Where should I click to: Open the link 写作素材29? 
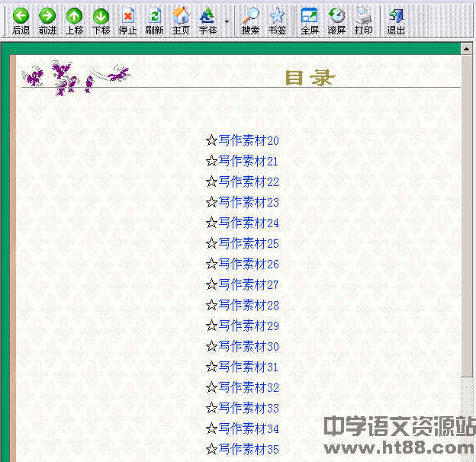point(249,326)
